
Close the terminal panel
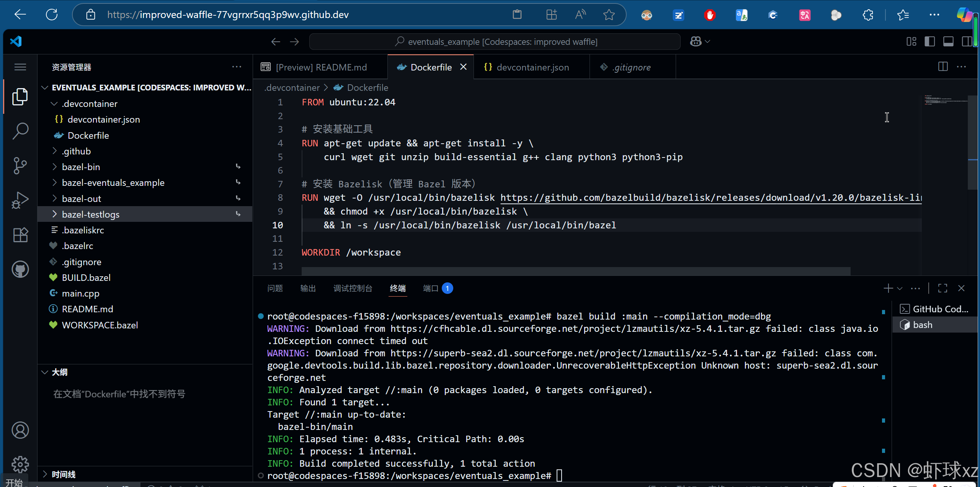[x=961, y=288]
